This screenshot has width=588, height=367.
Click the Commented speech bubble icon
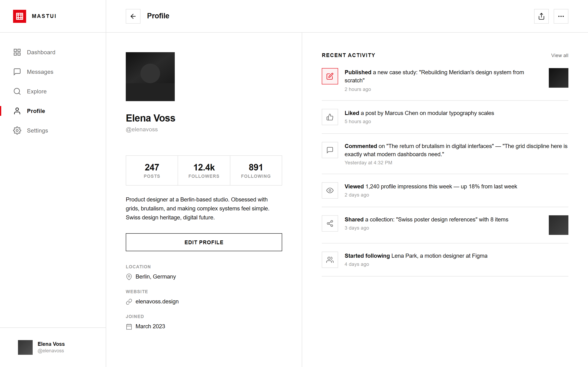click(x=330, y=150)
